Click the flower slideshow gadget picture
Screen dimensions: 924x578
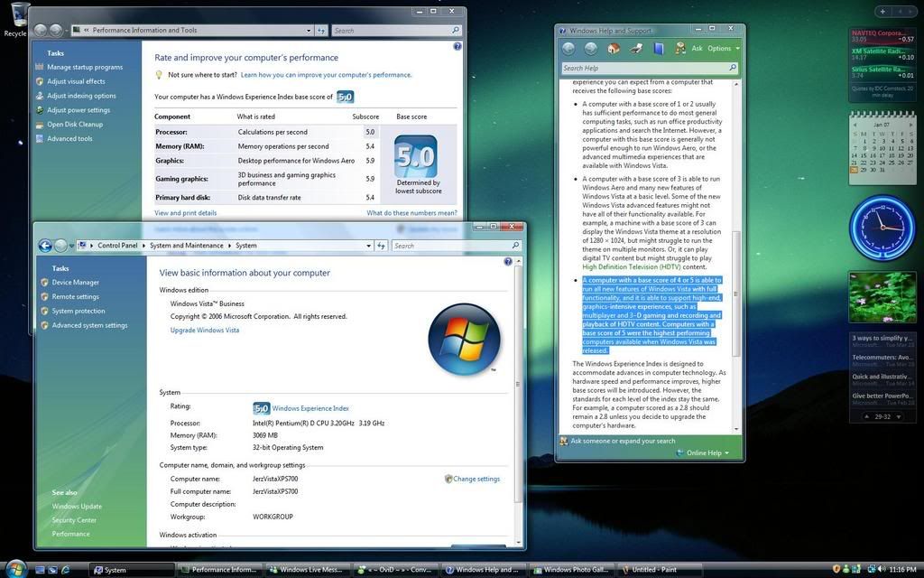point(882,296)
